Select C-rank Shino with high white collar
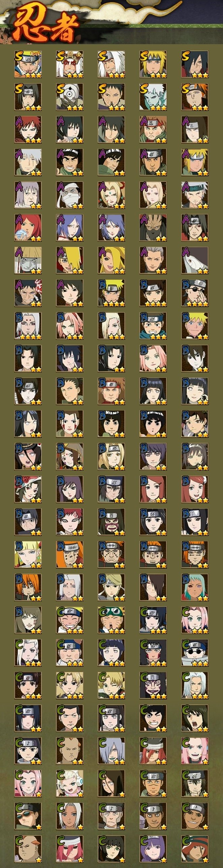 pos(195,653)
